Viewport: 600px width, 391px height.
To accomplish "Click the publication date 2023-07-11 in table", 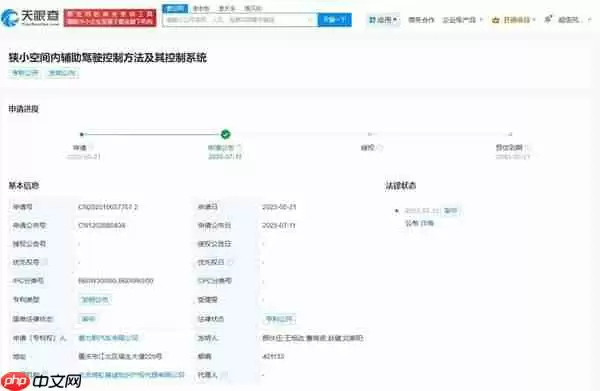I will (279, 225).
